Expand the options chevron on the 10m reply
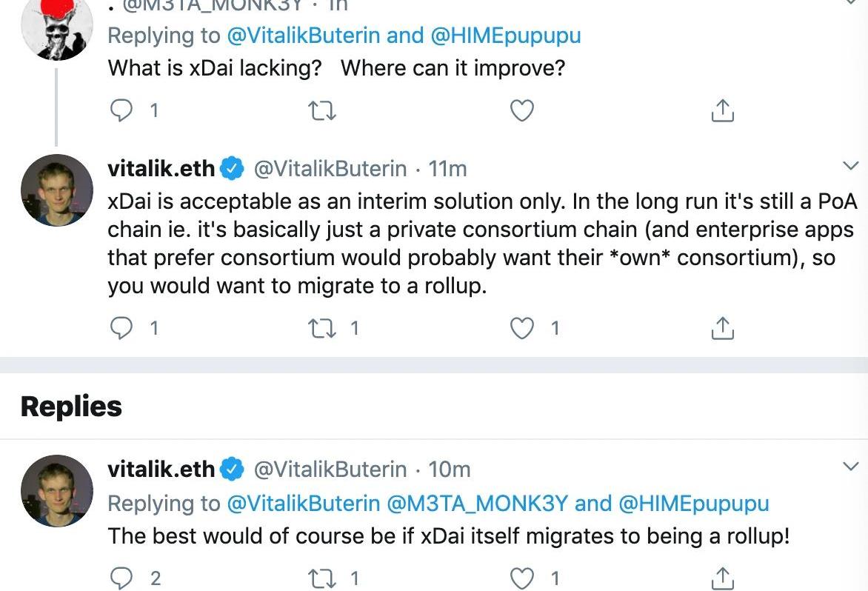 pos(851,466)
